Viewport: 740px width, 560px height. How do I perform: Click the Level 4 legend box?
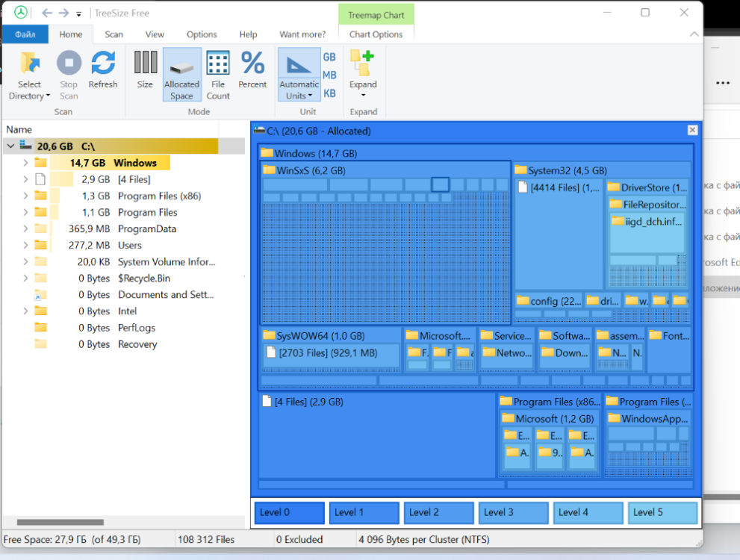pyautogui.click(x=588, y=512)
